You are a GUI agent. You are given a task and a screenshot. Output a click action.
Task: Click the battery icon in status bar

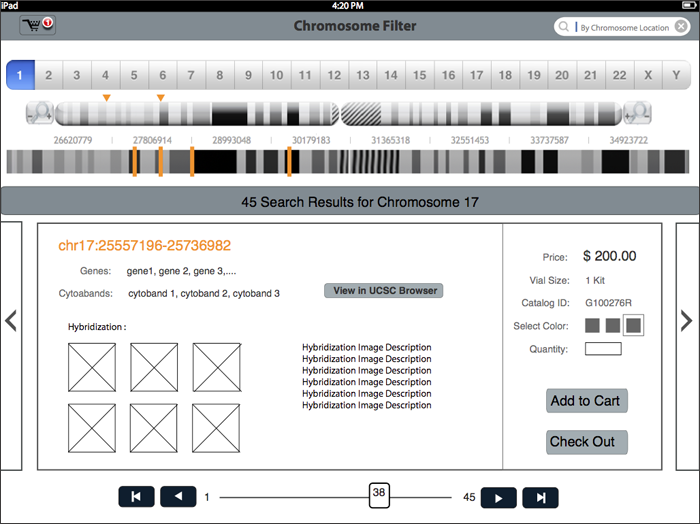pos(690,5)
